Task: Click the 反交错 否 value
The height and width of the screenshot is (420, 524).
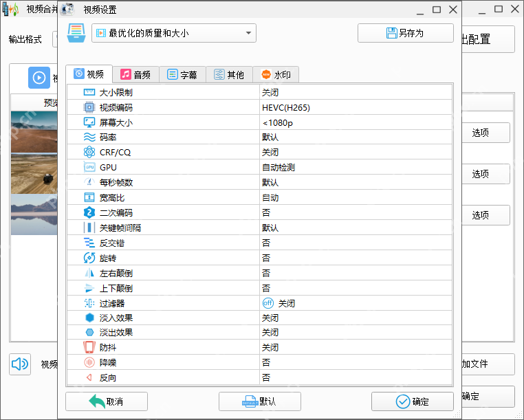Action: (x=356, y=243)
